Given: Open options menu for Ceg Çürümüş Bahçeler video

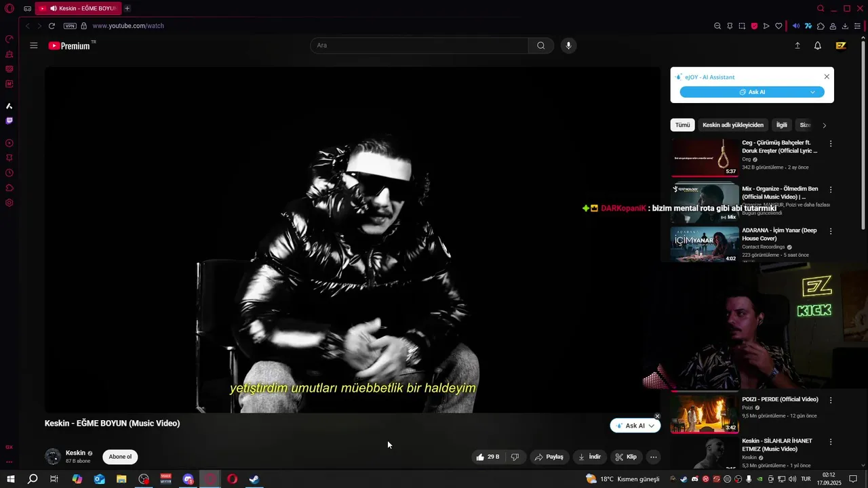Looking at the screenshot, I should pos(831,144).
